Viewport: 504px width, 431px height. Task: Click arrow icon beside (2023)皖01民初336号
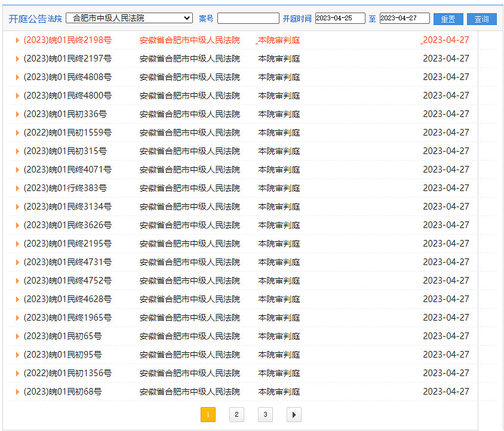coord(17,115)
